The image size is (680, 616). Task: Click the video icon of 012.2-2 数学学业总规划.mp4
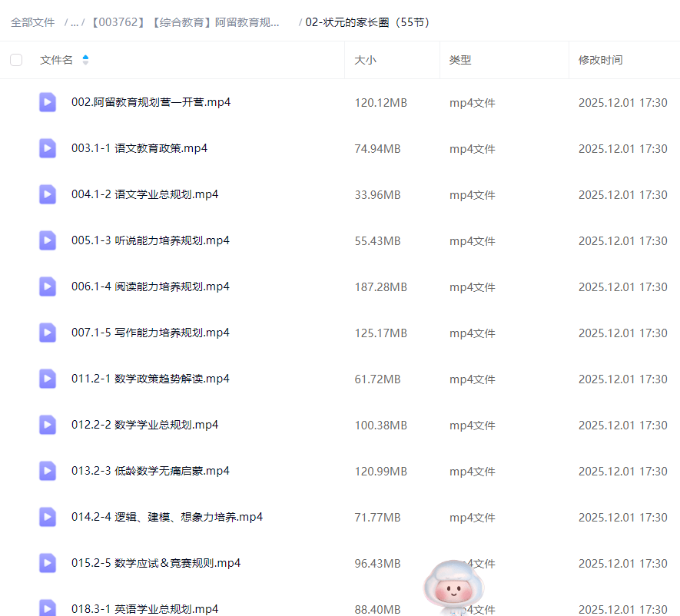(x=48, y=424)
